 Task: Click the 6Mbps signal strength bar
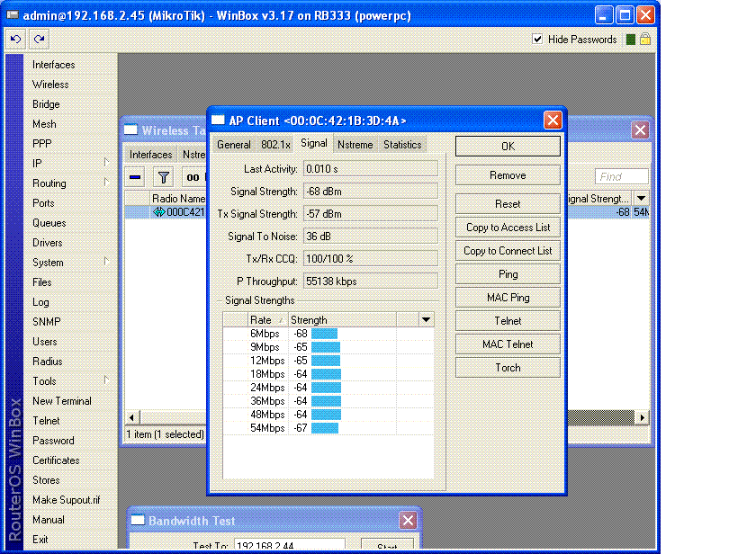(x=325, y=334)
